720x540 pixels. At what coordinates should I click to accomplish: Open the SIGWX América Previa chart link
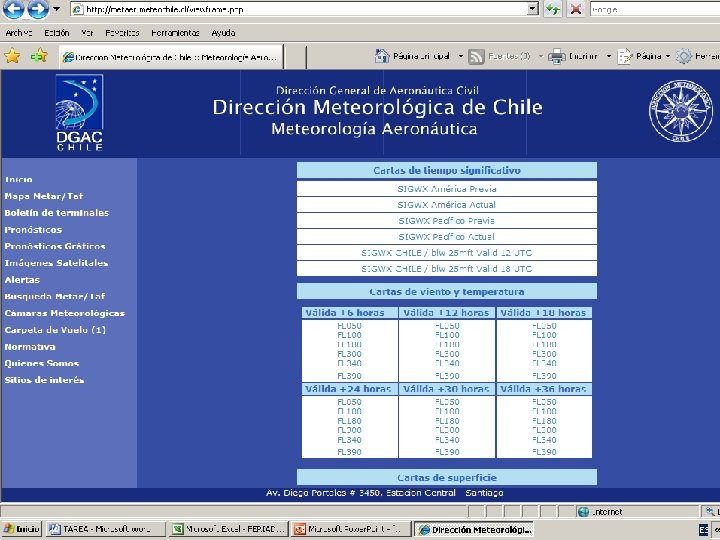pos(447,189)
